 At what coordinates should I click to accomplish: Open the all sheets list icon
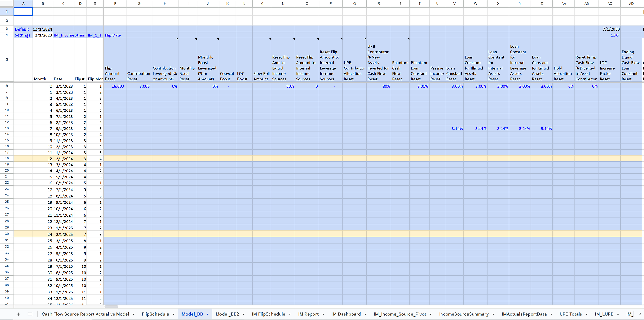tap(30, 314)
